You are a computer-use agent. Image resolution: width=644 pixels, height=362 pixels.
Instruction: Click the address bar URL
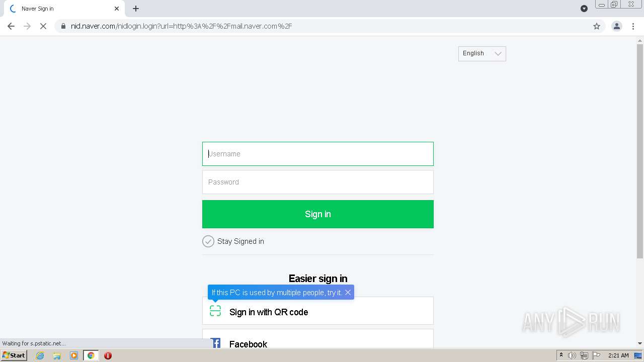click(181, 26)
